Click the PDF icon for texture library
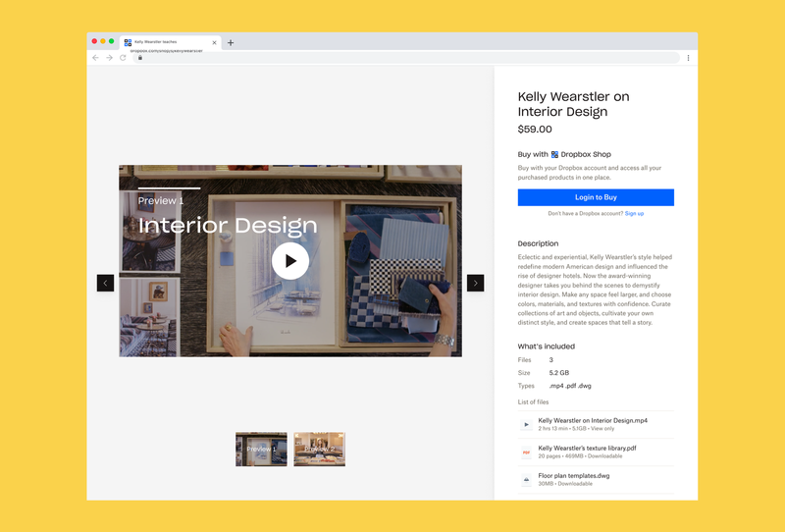This screenshot has width=785, height=532. 527,452
